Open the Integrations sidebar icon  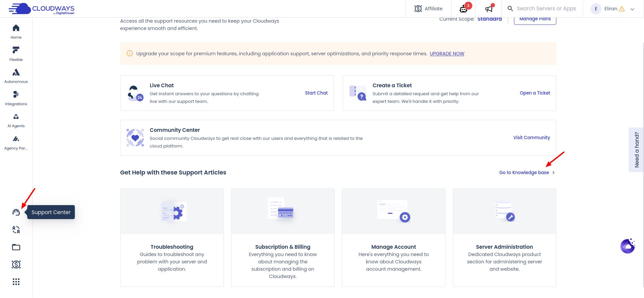[16, 95]
